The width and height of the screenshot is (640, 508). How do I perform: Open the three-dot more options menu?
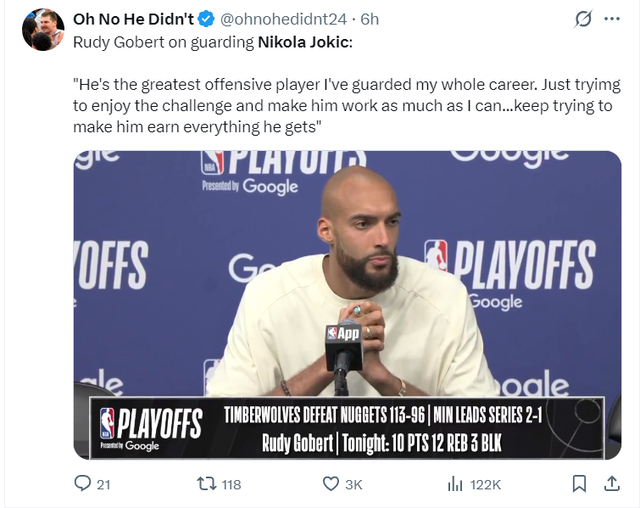(613, 19)
